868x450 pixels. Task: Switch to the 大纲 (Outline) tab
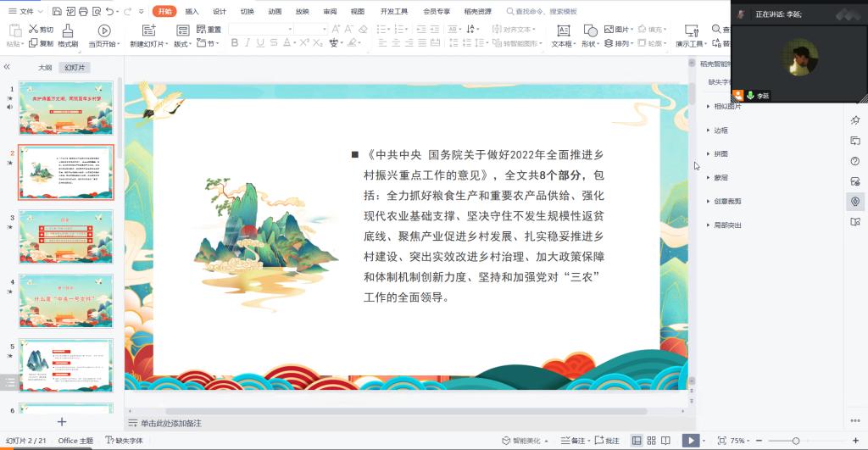tap(45, 67)
